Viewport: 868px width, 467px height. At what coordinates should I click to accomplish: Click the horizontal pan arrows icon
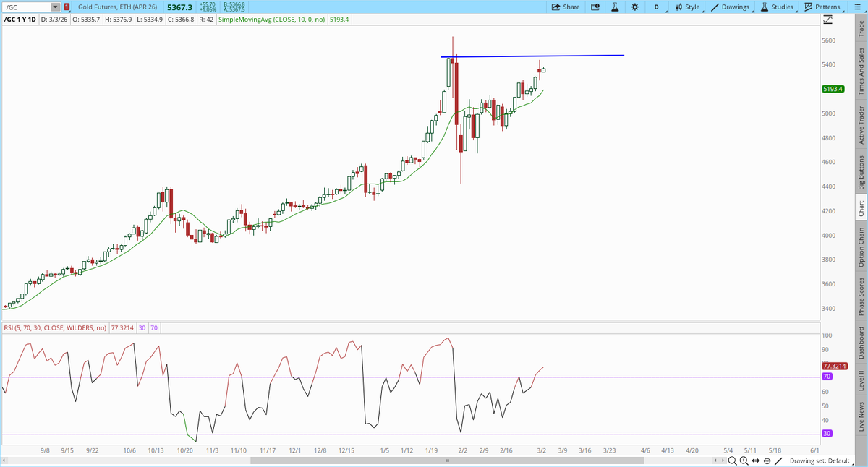pyautogui.click(x=755, y=460)
